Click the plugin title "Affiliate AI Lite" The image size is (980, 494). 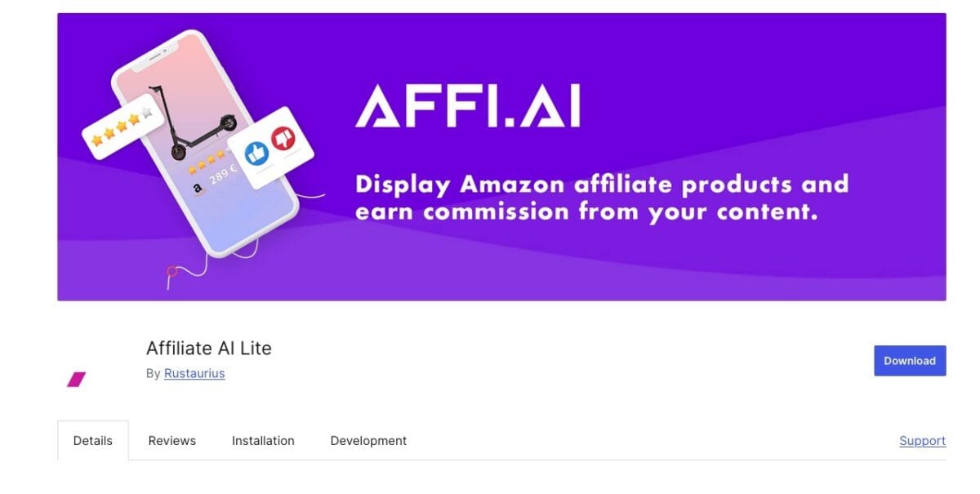tap(208, 348)
